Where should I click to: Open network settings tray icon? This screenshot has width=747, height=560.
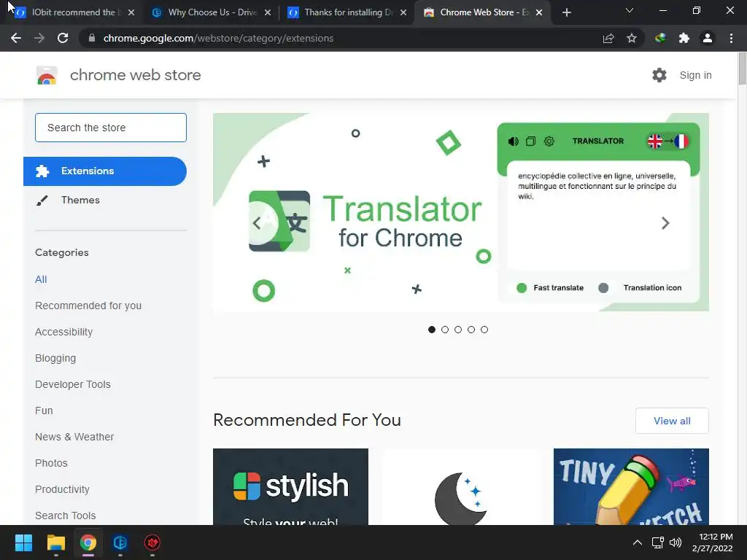(658, 542)
